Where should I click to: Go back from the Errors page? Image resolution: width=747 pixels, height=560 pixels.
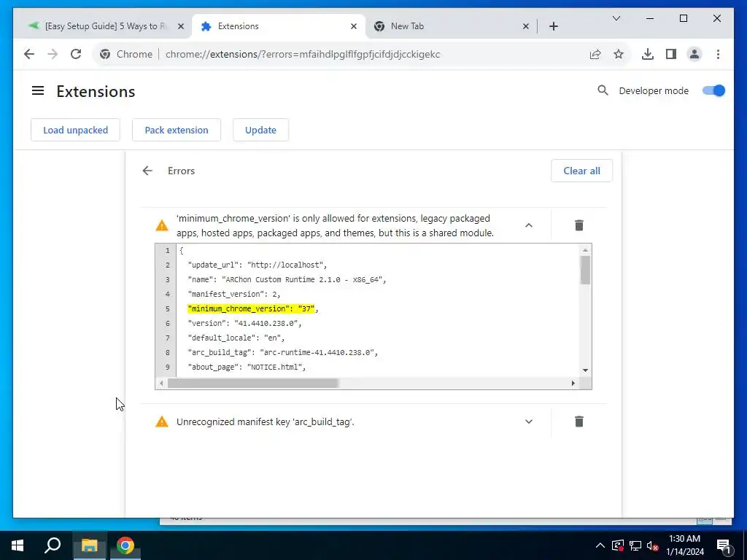click(x=147, y=171)
